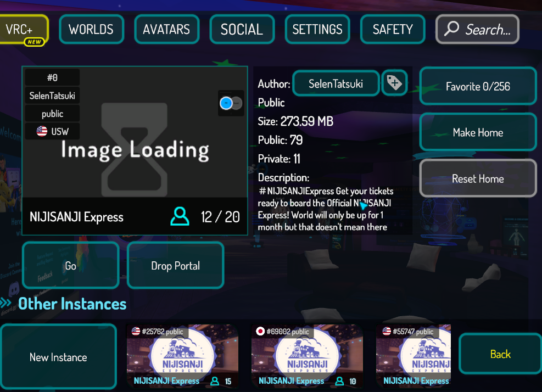Click the Public: 79 count
This screenshot has width=542, height=392.
pyautogui.click(x=280, y=140)
